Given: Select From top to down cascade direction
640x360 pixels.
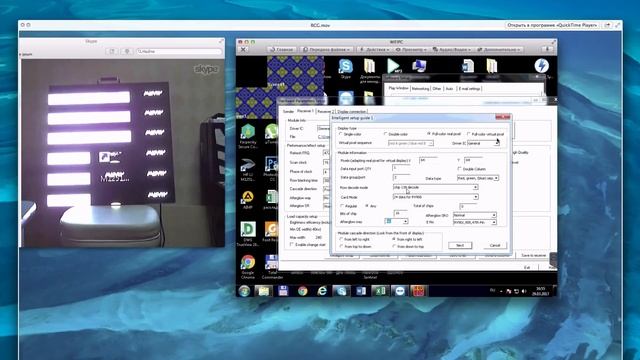Looking at the screenshot, I should [x=356, y=247].
